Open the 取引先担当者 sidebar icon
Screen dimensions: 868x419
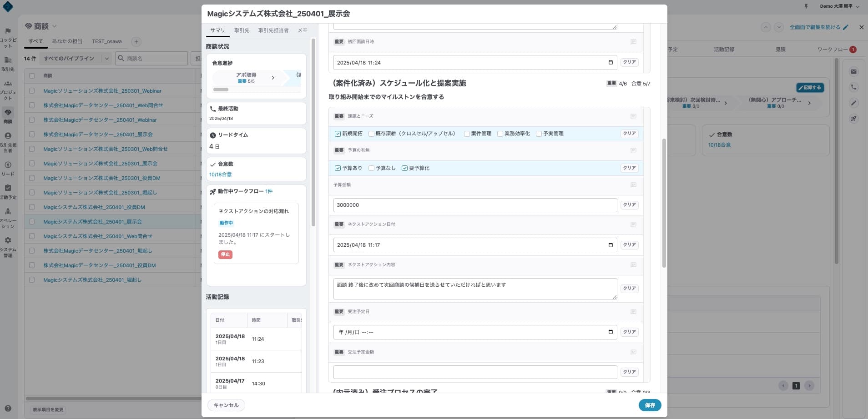8,135
